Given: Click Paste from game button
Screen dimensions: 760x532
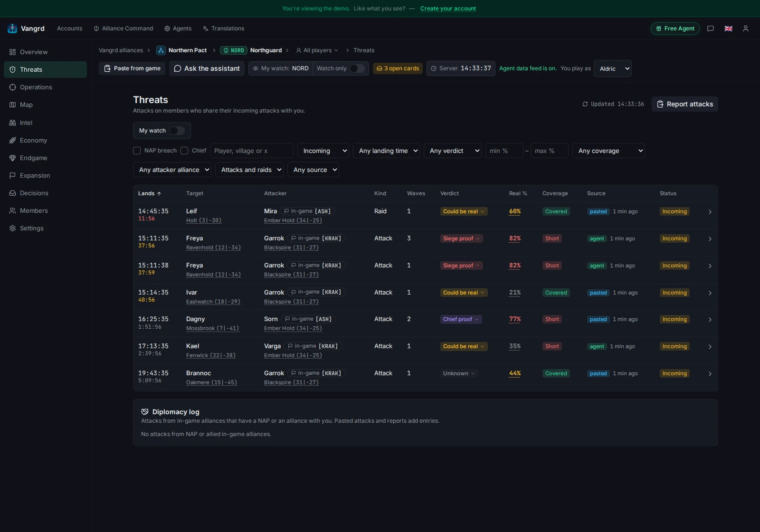Looking at the screenshot, I should (132, 68).
